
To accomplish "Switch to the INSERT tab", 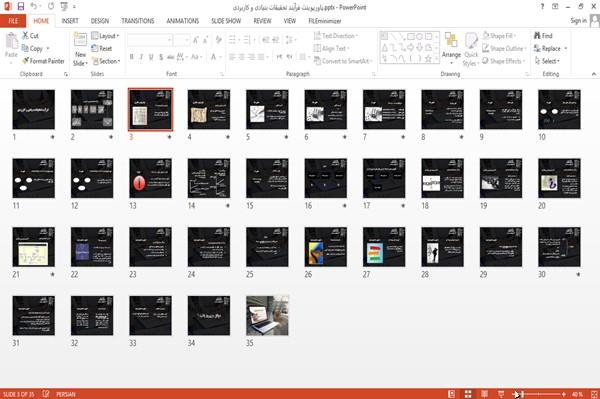I will (70, 21).
